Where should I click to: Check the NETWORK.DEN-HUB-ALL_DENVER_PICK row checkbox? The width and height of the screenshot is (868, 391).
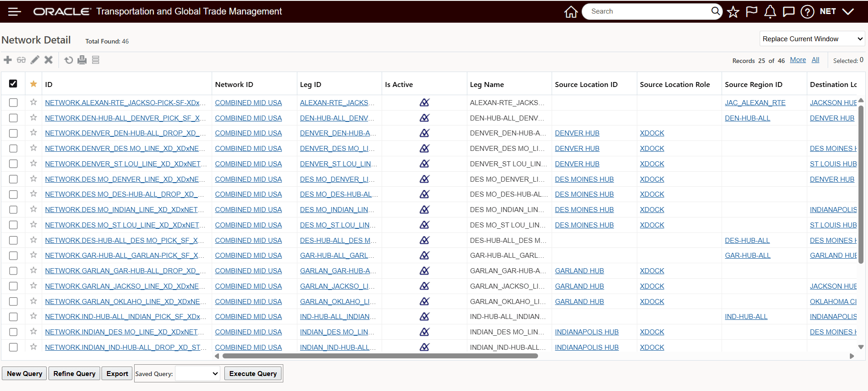tap(13, 118)
